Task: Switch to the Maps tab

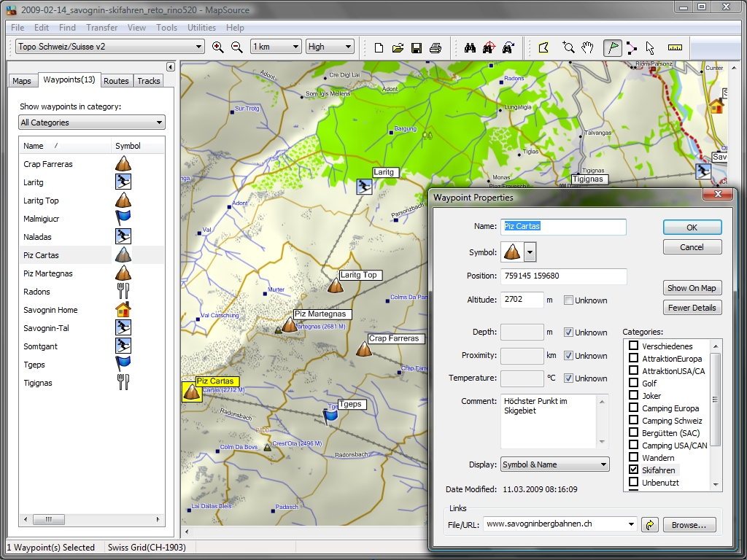Action: point(22,81)
